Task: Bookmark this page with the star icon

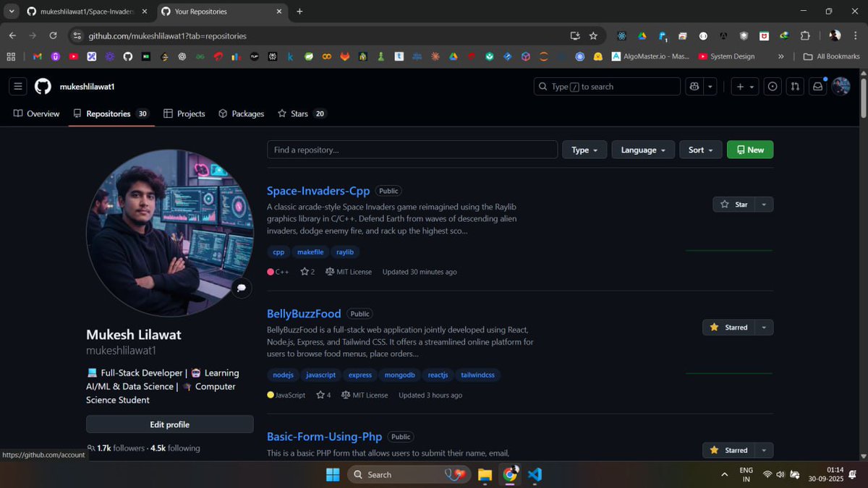Action: [x=593, y=35]
